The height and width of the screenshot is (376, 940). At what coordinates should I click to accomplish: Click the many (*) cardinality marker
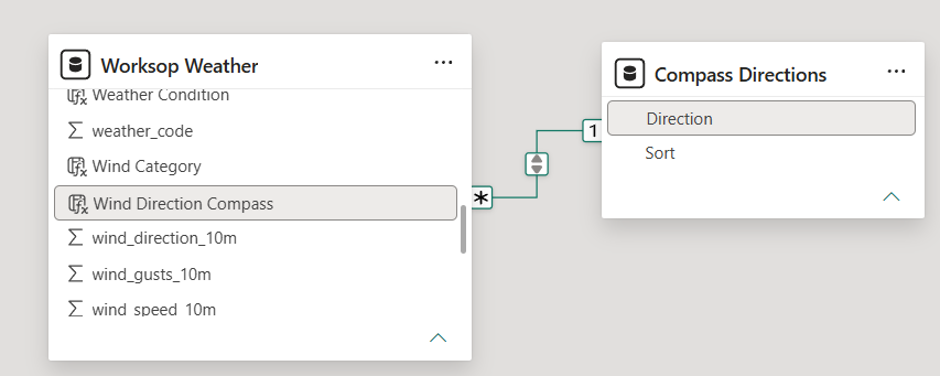(x=482, y=197)
